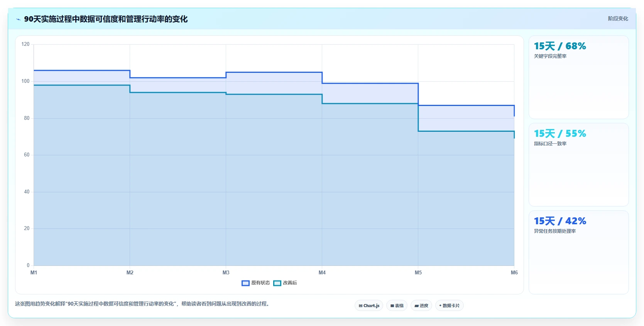Click the 指标口径一致率 card label
The image size is (644, 326).
click(x=550, y=144)
